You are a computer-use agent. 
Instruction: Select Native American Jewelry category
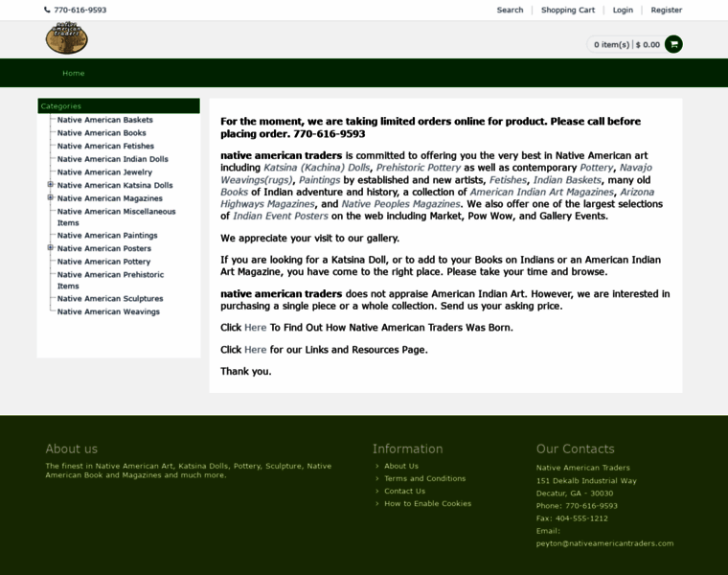click(104, 172)
